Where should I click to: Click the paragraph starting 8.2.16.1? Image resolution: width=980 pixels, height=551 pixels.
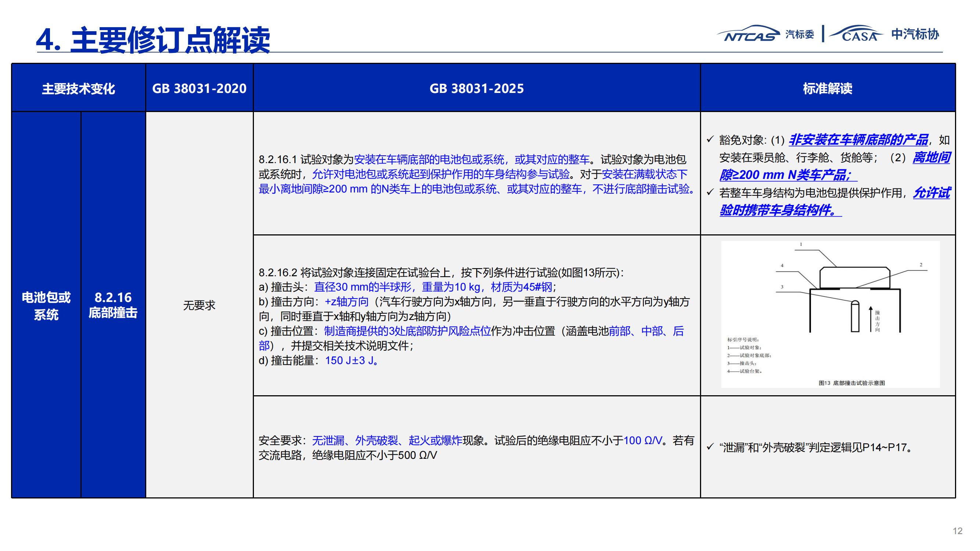pos(477,174)
